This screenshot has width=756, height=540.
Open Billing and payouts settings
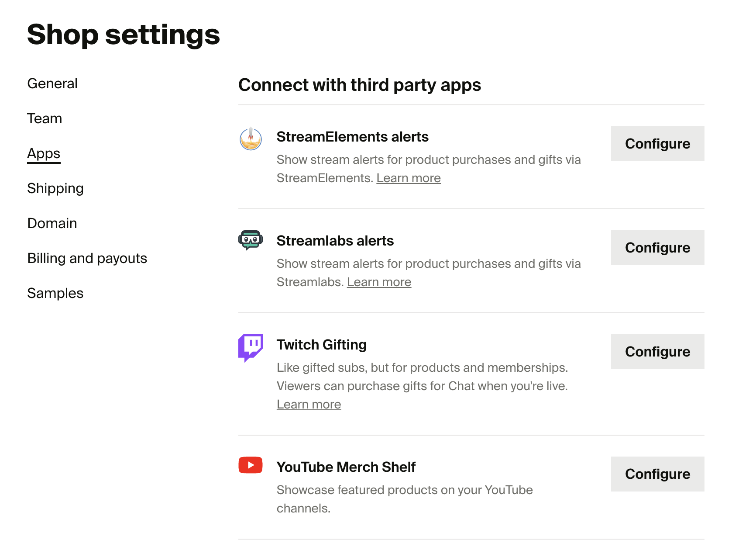[x=87, y=258]
